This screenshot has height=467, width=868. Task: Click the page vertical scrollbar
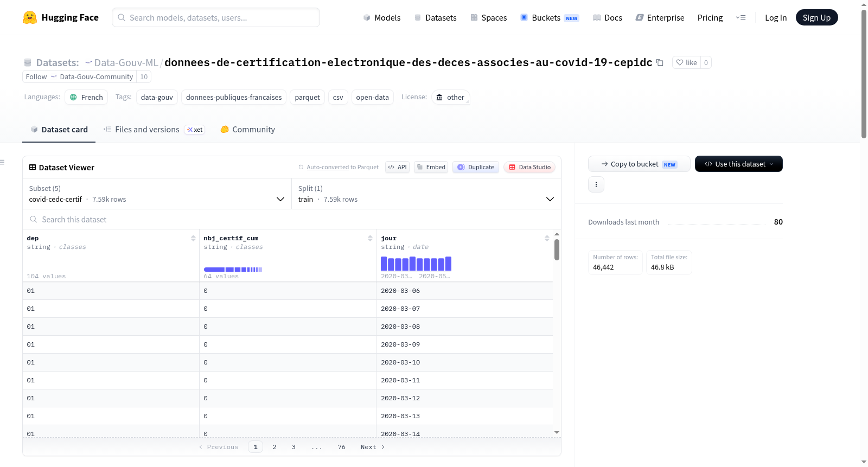click(864, 73)
